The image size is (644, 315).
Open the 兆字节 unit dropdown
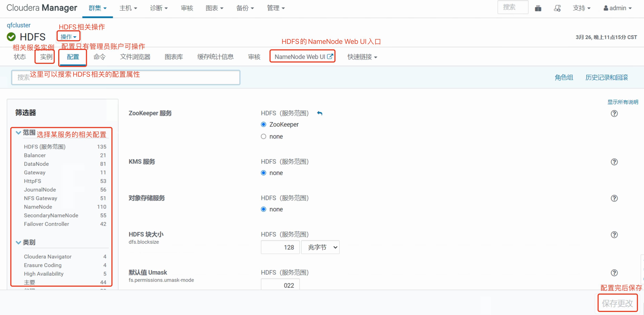coord(320,247)
